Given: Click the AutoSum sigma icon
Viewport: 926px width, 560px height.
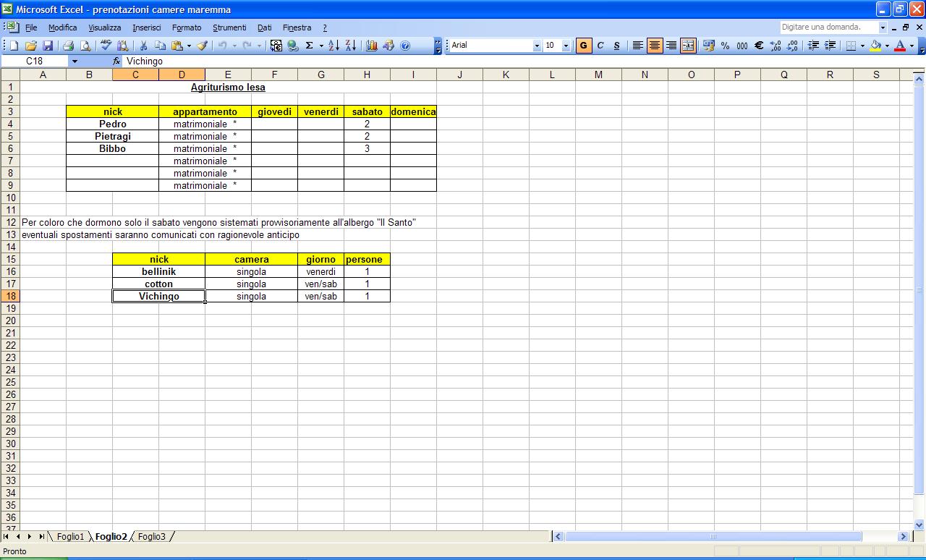Looking at the screenshot, I should pos(310,46).
